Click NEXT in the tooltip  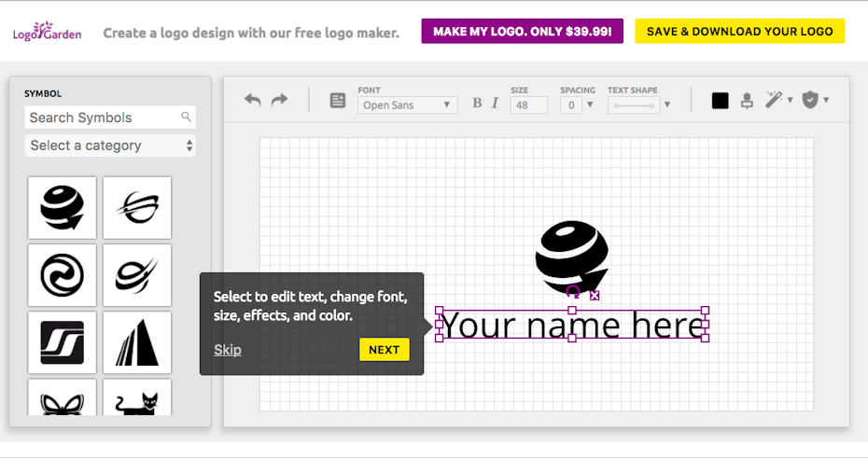click(384, 350)
